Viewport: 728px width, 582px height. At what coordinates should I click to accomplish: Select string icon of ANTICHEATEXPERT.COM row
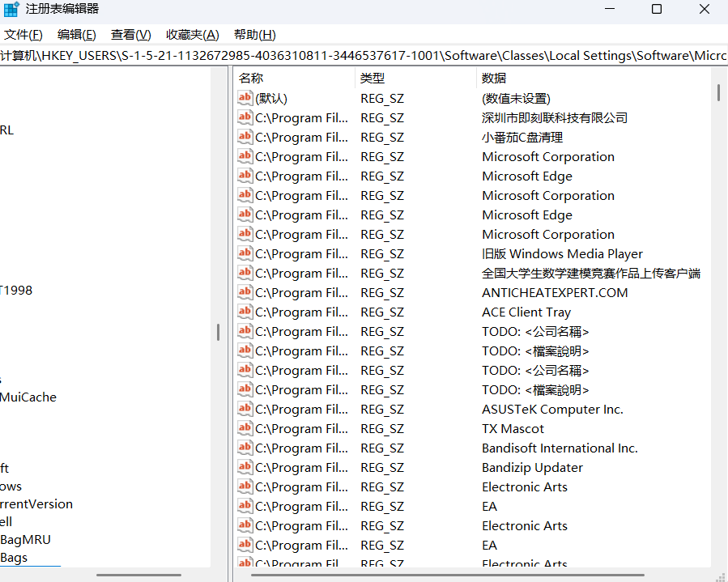(245, 292)
